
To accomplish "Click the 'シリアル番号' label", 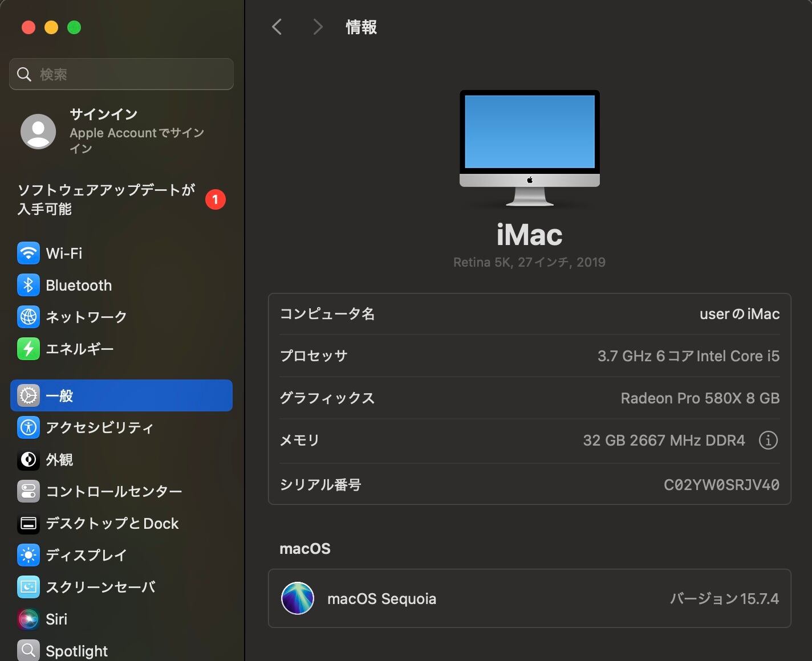I will point(320,485).
